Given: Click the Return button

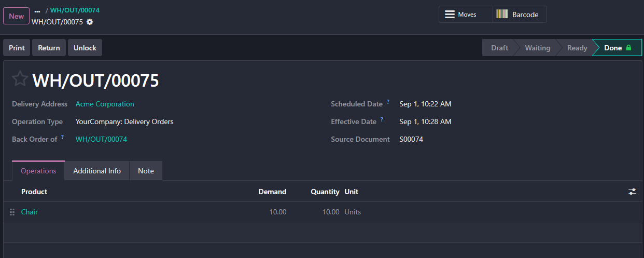Looking at the screenshot, I should (x=49, y=48).
